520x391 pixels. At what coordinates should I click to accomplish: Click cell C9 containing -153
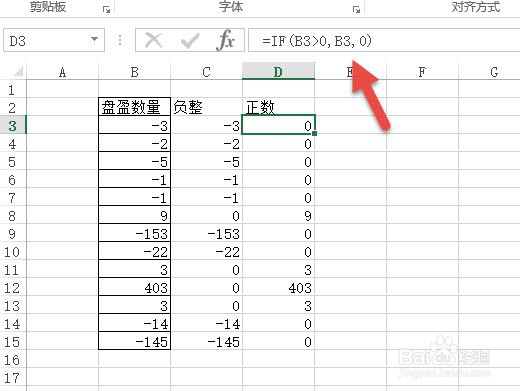pyautogui.click(x=206, y=233)
